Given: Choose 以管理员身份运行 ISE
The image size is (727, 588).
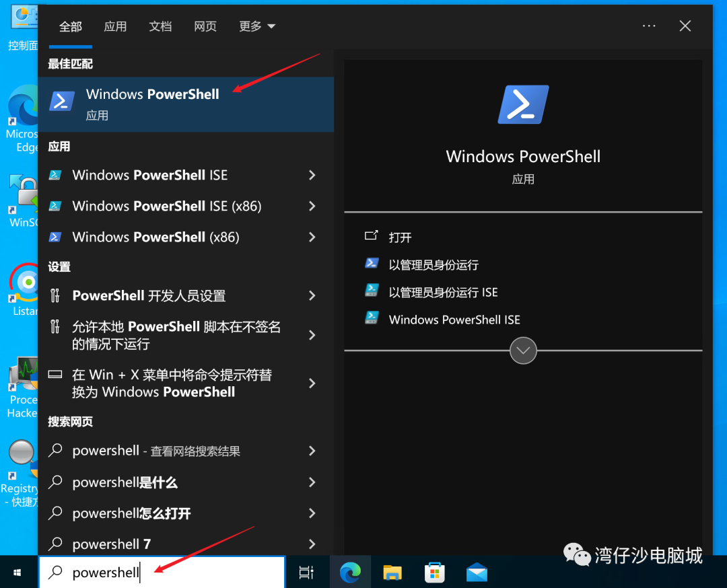Looking at the screenshot, I should point(443,293).
